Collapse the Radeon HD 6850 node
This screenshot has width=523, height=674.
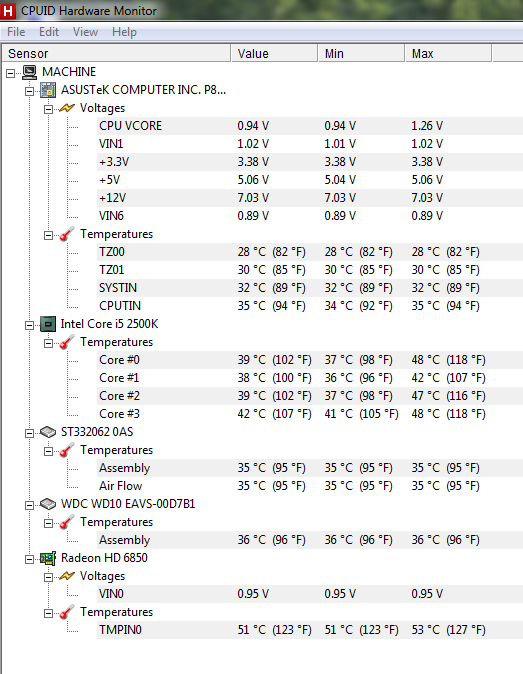pyautogui.click(x=29, y=560)
